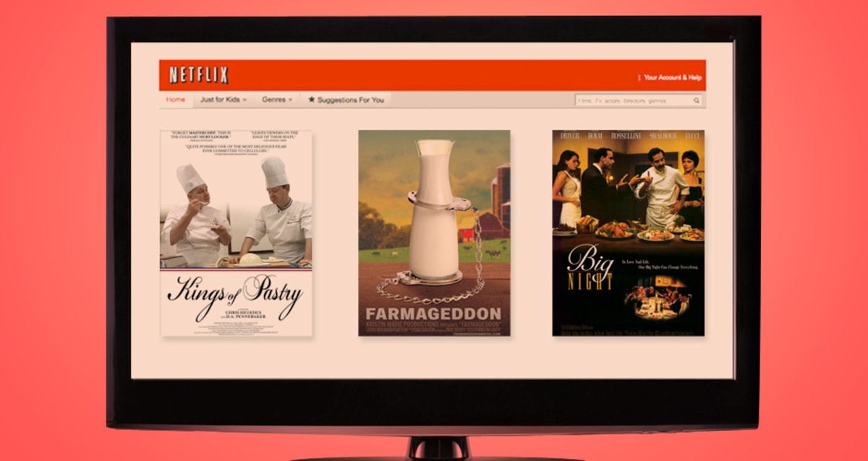Open the Genres menu
Image resolution: width=868 pixels, height=461 pixels.
tap(277, 100)
